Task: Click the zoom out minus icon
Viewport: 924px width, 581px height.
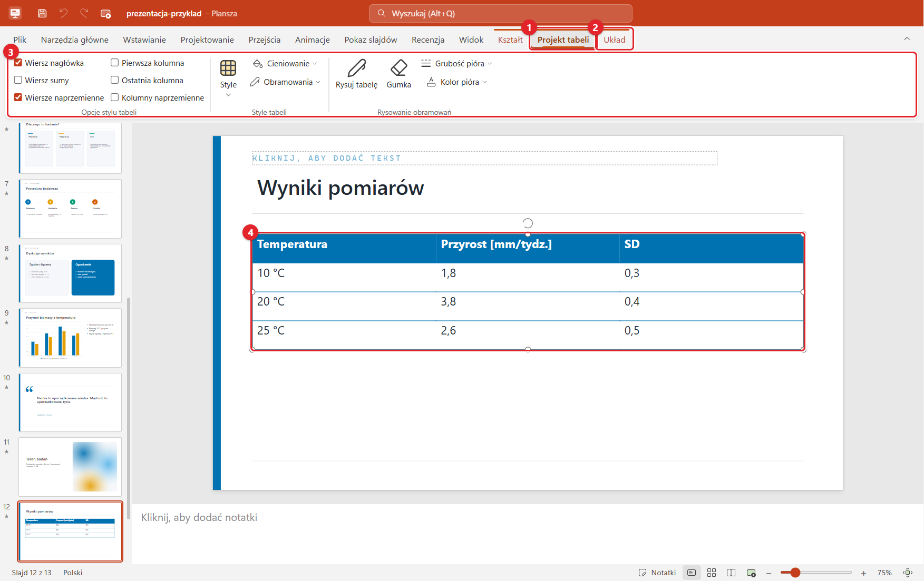Action: coord(769,573)
